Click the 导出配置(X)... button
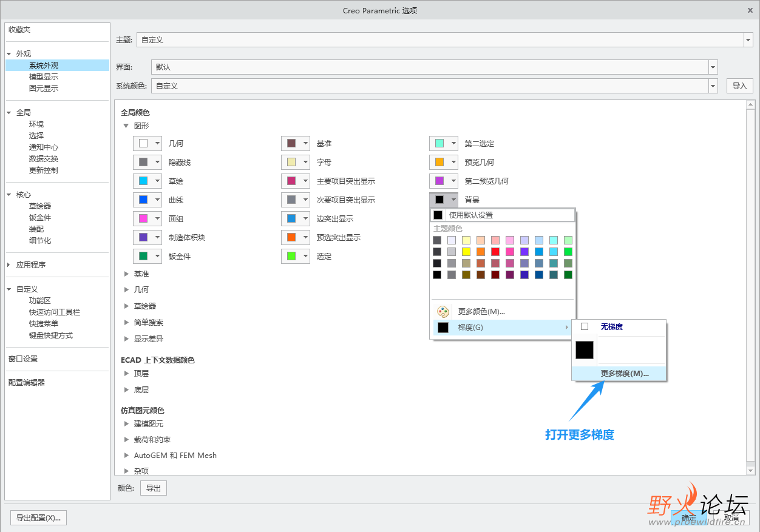The width and height of the screenshot is (760, 532). click(x=39, y=518)
